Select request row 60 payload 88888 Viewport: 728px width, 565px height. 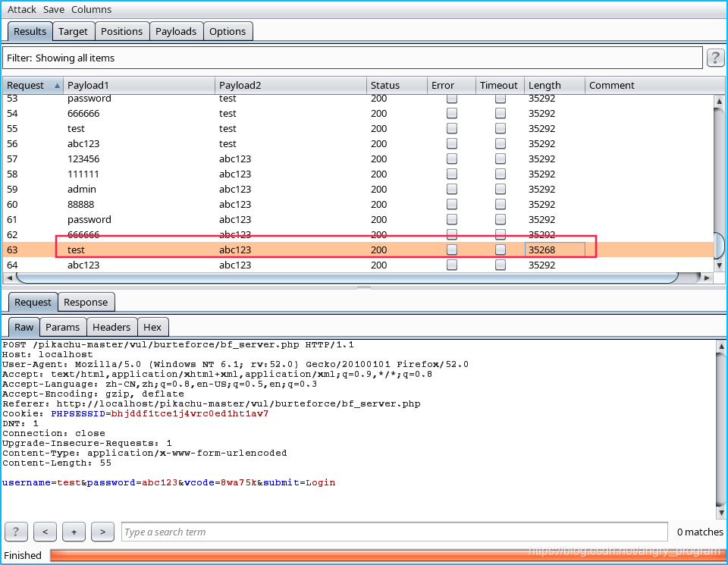pyautogui.click(x=358, y=204)
